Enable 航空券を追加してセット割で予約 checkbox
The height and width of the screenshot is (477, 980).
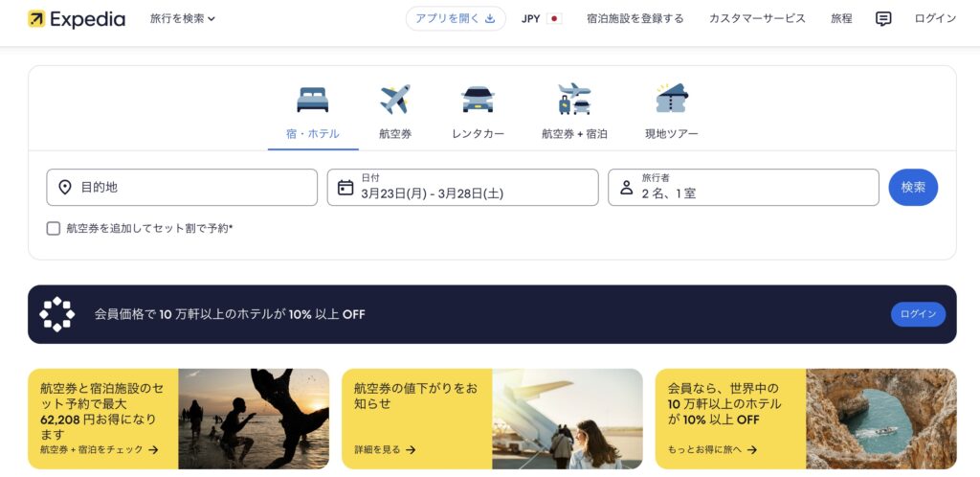(x=54, y=228)
